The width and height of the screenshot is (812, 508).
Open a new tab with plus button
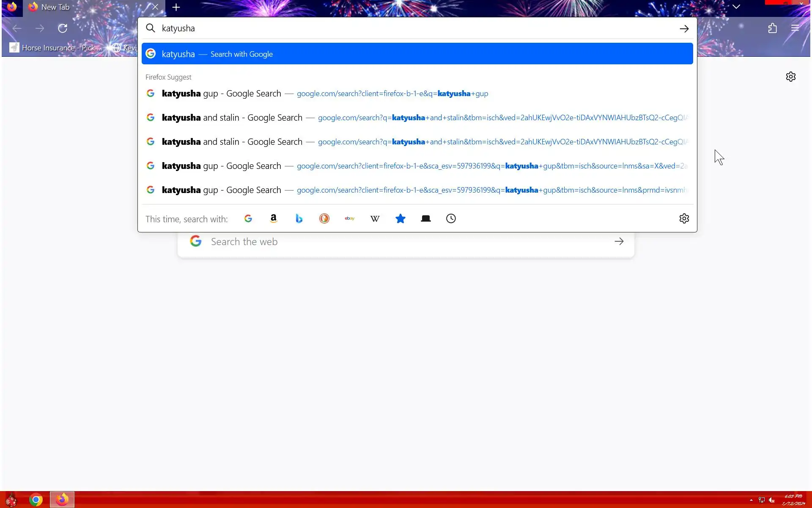point(176,7)
